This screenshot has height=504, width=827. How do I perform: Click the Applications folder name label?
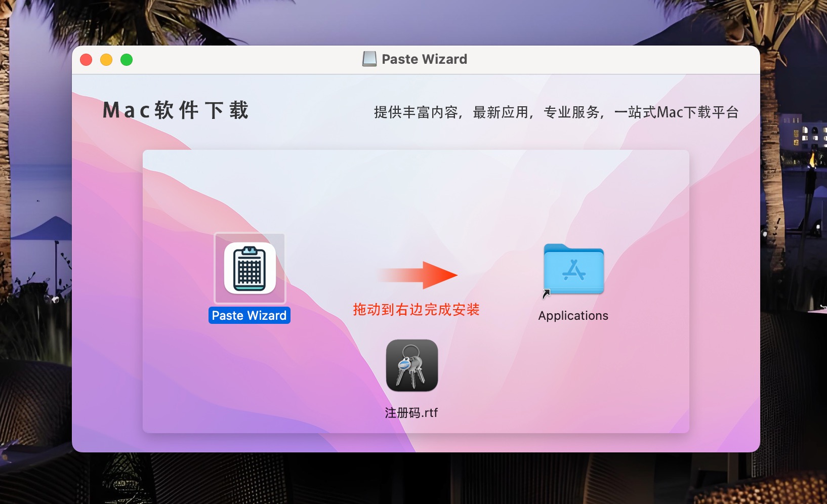(x=573, y=316)
